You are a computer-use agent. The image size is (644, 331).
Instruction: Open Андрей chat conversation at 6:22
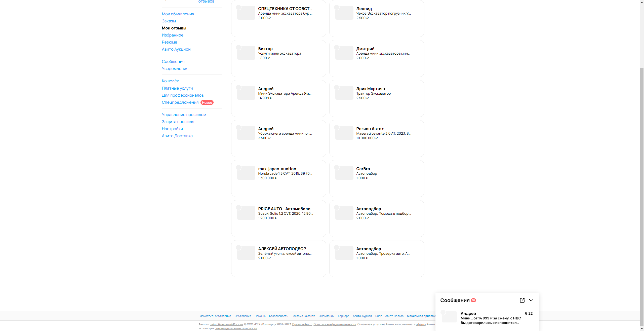click(x=491, y=318)
